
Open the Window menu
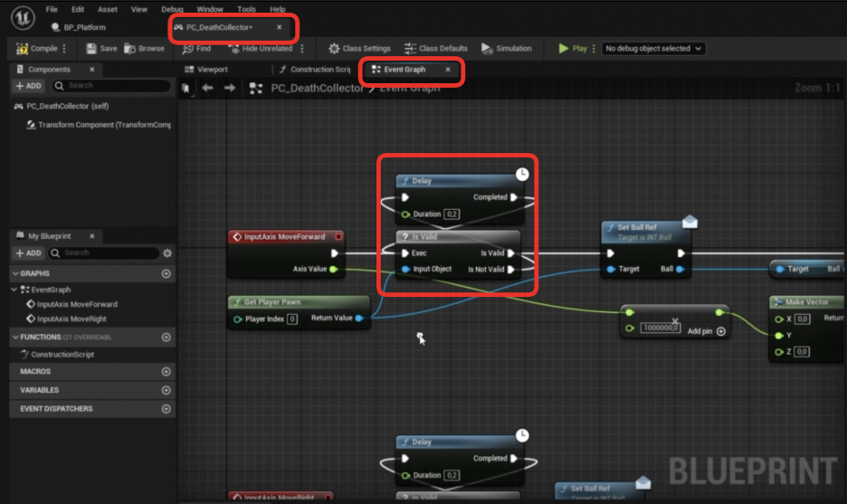click(210, 9)
